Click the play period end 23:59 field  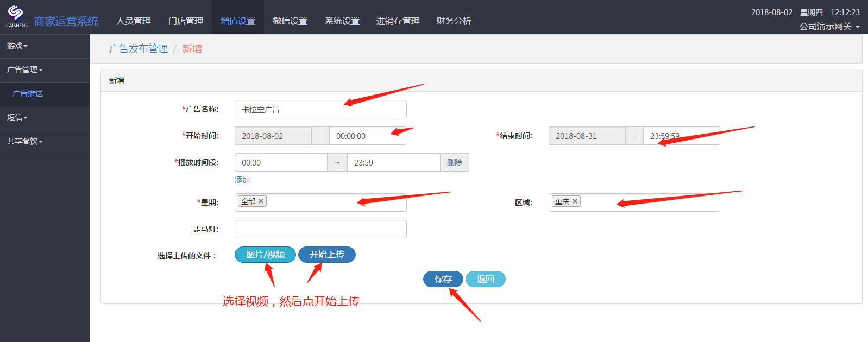click(x=394, y=162)
